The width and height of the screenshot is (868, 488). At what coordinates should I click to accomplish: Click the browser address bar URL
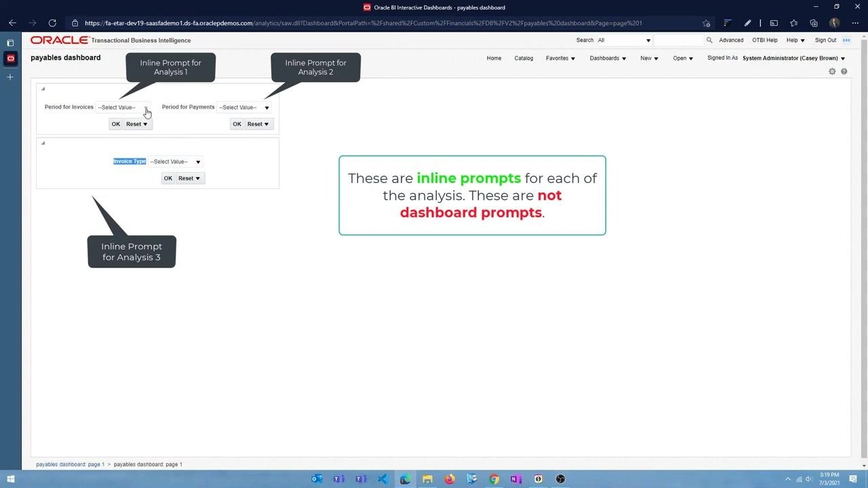[363, 23]
